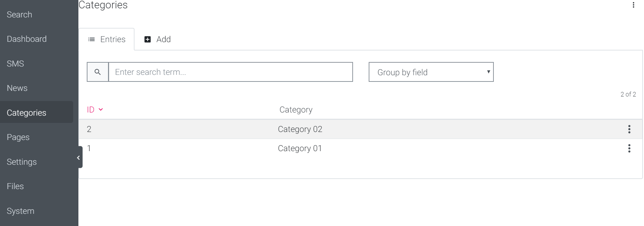Open the row actions menu for Category 01
644x226 pixels.
629,148
